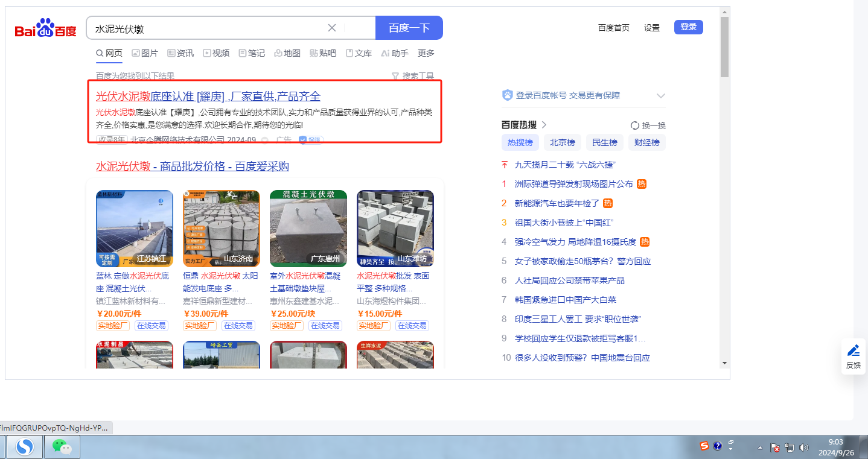Switch to the 图片 search tab
Image resolution: width=868 pixels, height=459 pixels.
[145, 53]
